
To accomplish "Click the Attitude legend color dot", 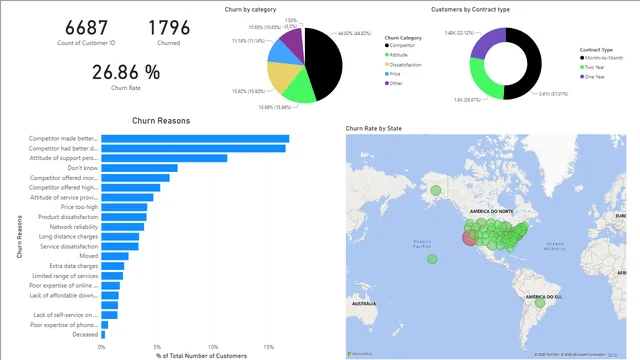I will point(387,55).
